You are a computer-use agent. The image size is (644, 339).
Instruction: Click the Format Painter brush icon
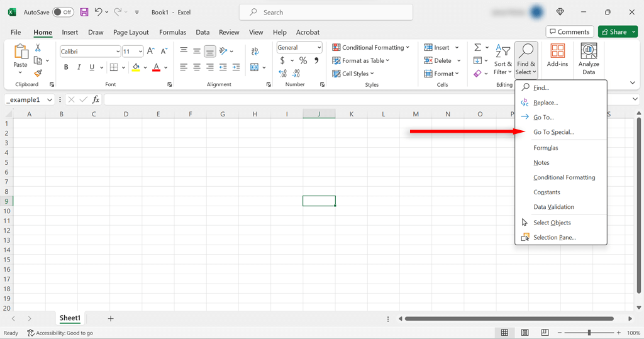pos(38,74)
